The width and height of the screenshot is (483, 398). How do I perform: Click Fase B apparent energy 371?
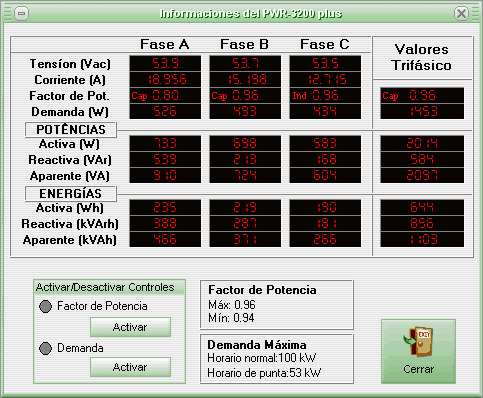(x=245, y=239)
